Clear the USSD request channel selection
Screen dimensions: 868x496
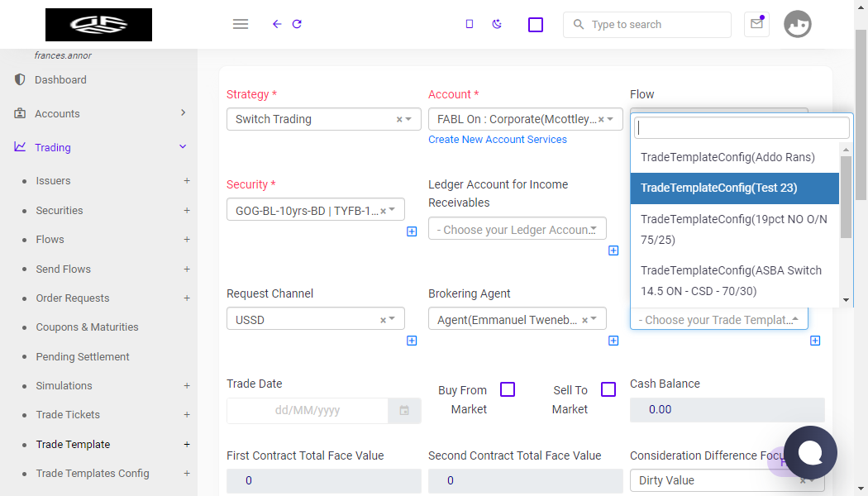pyautogui.click(x=383, y=320)
